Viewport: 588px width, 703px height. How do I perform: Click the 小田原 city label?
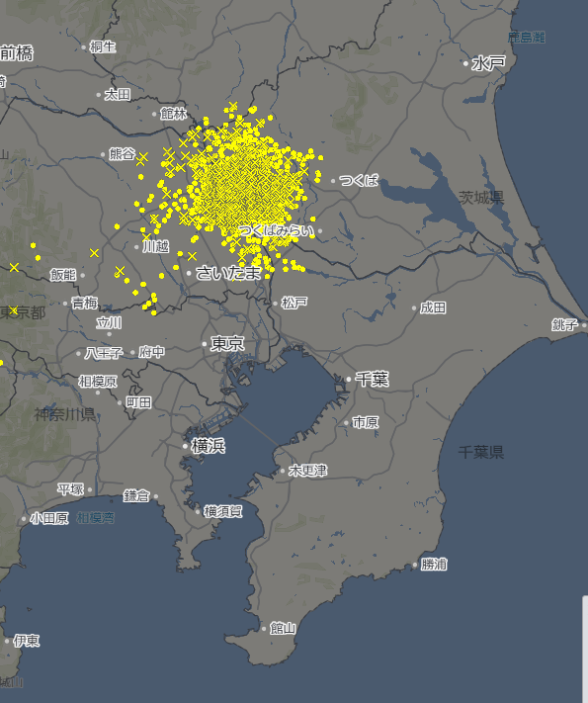tap(49, 519)
